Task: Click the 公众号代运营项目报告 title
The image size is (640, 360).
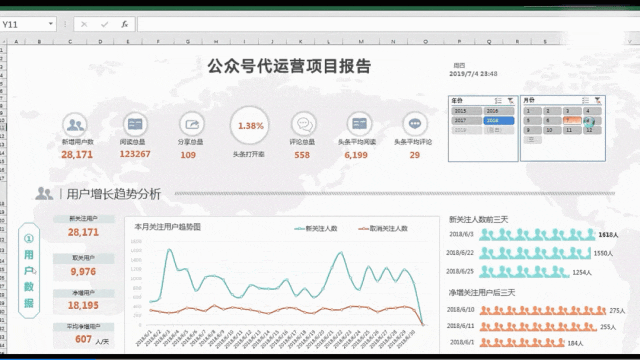Action: [289, 66]
